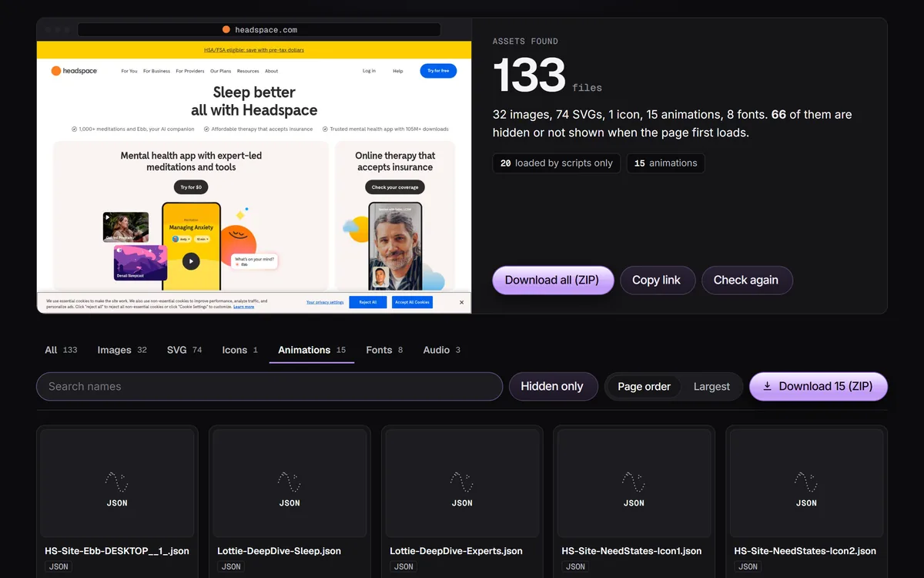Filter by 20 loaded by scripts only
Screen dimensions: 924x578
click(556, 163)
